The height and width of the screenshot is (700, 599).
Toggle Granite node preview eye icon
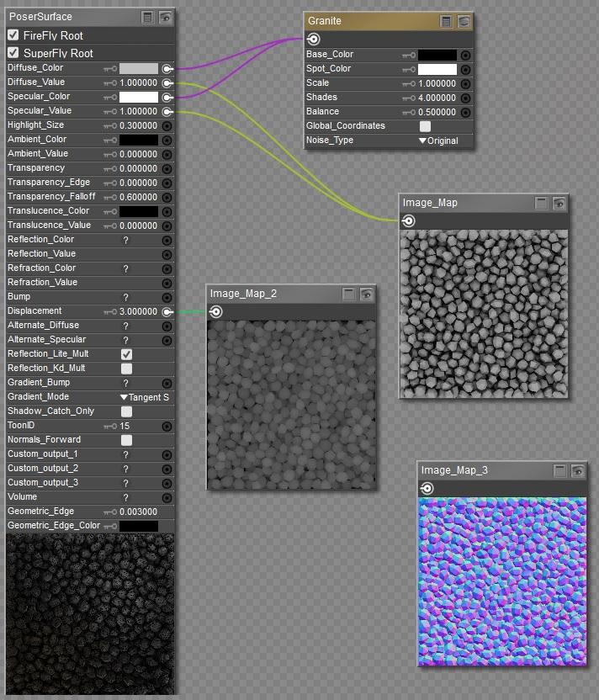point(464,21)
